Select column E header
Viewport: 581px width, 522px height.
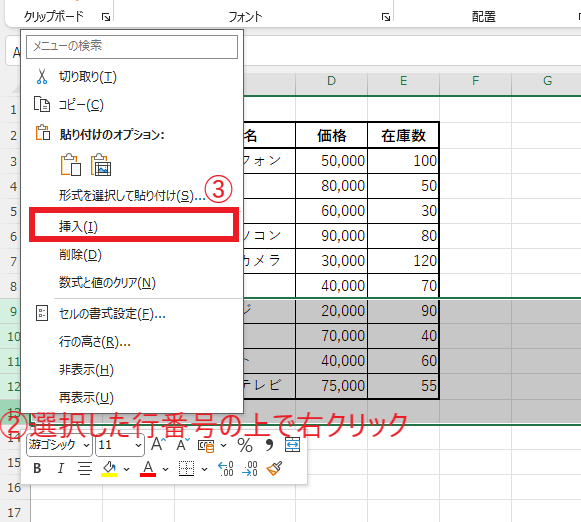click(403, 81)
